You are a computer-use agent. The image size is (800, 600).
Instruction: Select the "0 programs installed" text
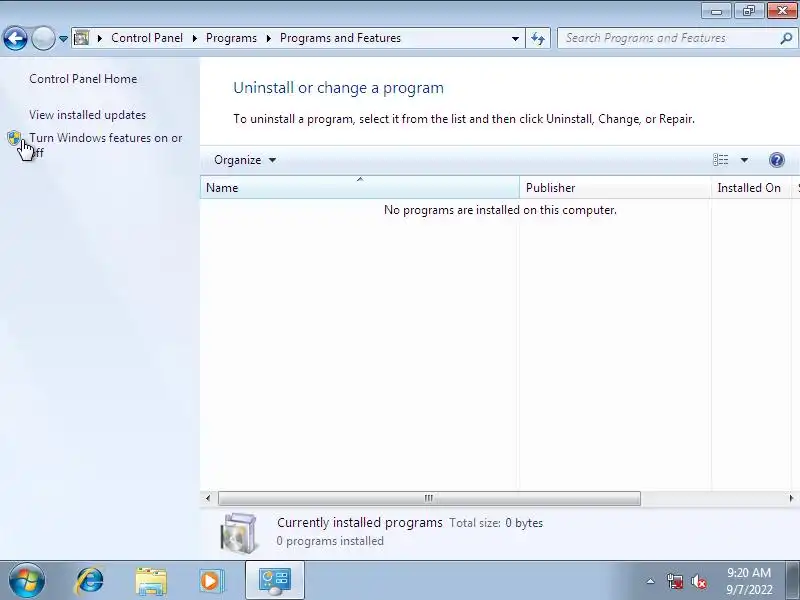330,541
